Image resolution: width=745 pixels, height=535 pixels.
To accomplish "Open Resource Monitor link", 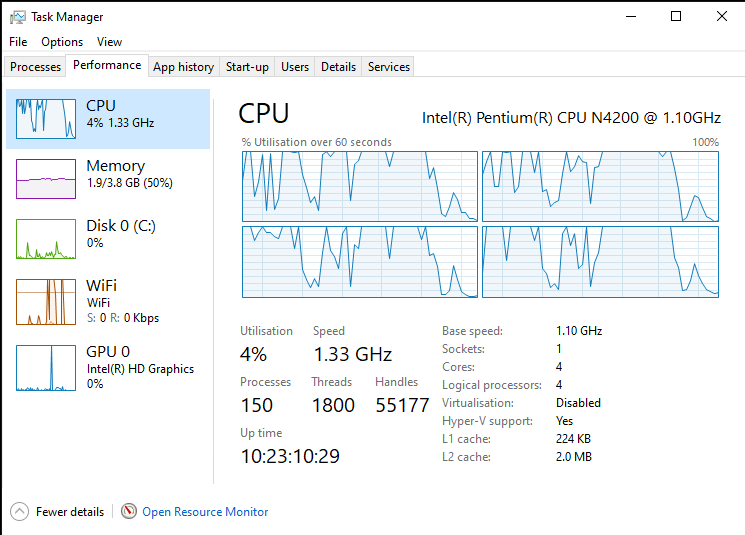I will coord(205,512).
